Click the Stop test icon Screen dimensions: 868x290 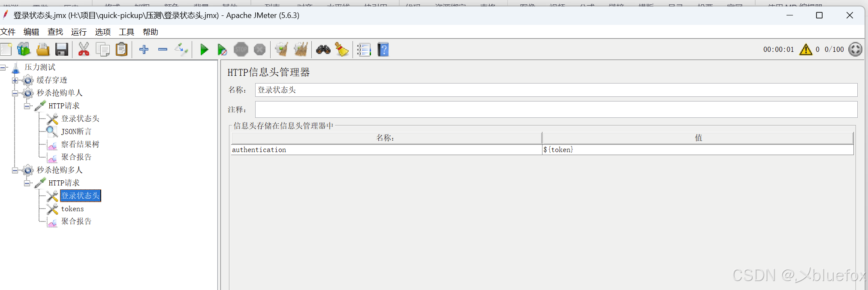(x=241, y=50)
